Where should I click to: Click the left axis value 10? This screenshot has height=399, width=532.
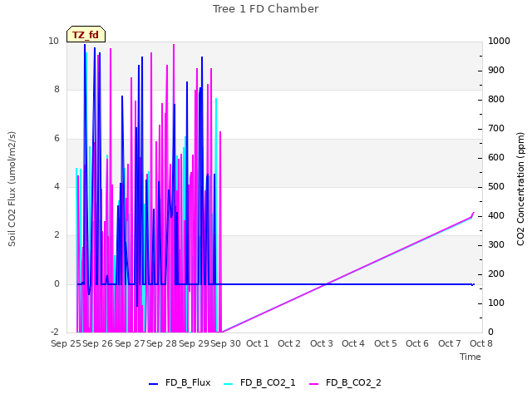[53, 42]
